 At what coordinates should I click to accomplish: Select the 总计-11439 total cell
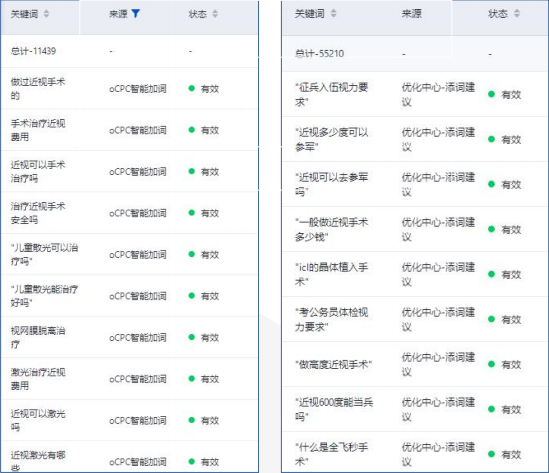(x=33, y=51)
